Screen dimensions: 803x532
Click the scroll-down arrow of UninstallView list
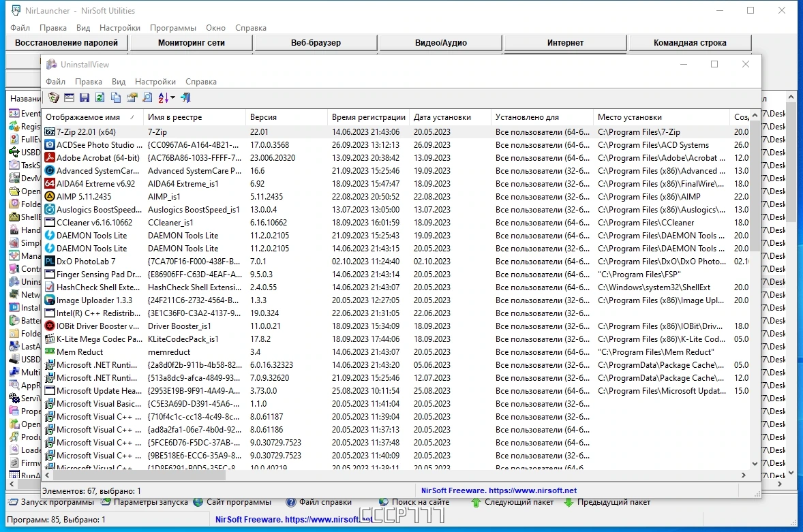pyautogui.click(x=755, y=463)
